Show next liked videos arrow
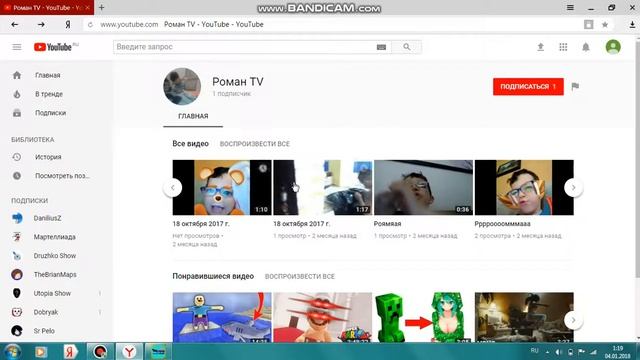Image resolution: width=640 pixels, height=360 pixels. [x=573, y=320]
